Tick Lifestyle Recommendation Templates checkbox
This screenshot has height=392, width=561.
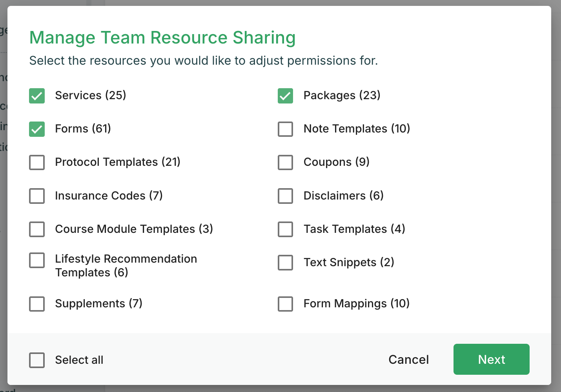click(37, 260)
